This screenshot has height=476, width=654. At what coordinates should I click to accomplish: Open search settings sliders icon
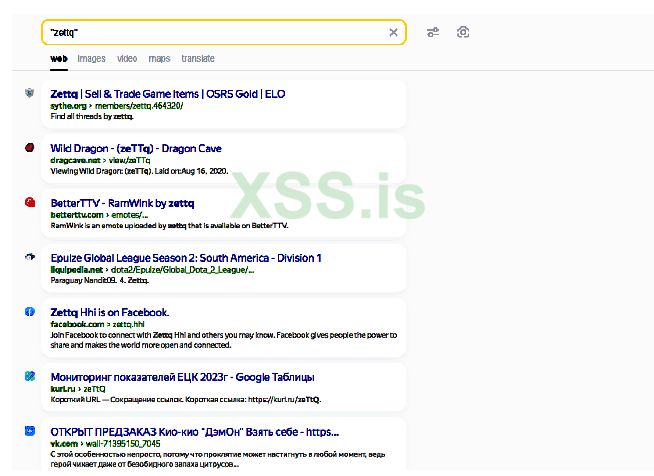tap(433, 32)
